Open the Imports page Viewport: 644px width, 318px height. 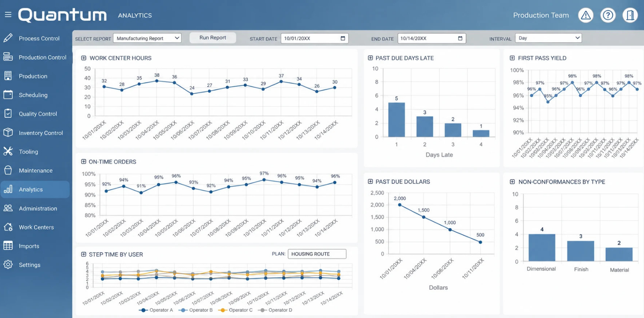[x=29, y=246]
